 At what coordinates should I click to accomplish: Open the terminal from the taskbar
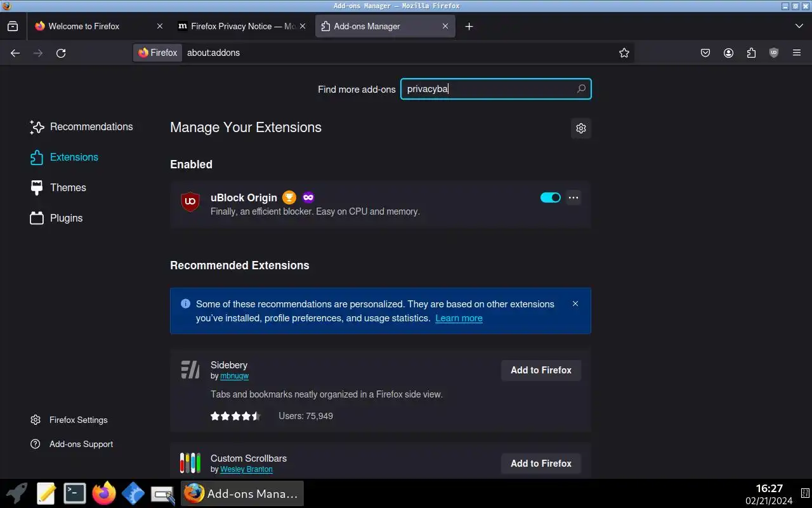click(x=75, y=493)
